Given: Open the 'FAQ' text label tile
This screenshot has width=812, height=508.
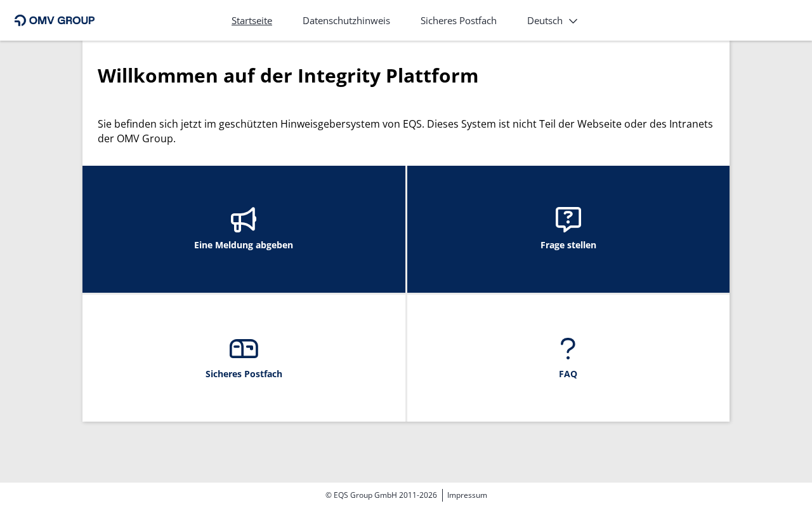Looking at the screenshot, I should pos(568,374).
